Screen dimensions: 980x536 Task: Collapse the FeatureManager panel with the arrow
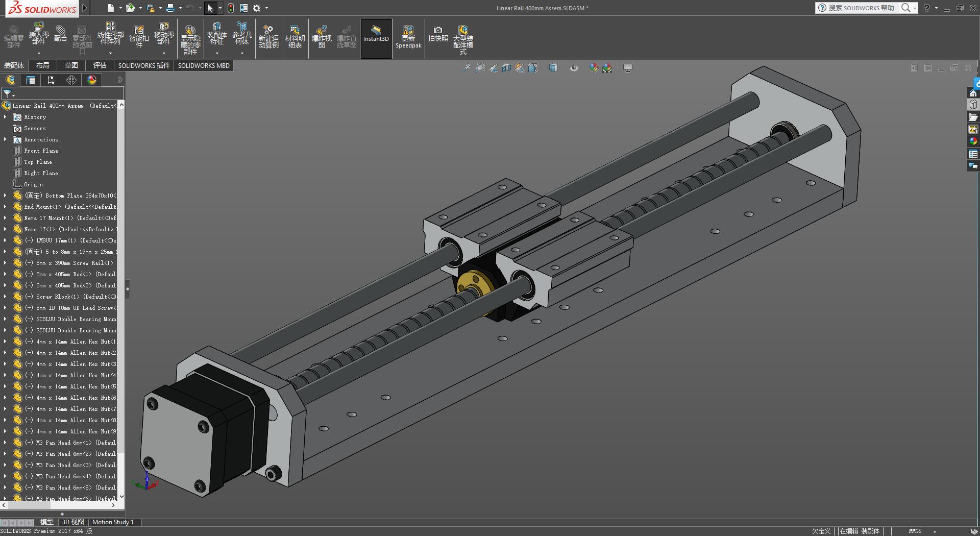pos(120,80)
